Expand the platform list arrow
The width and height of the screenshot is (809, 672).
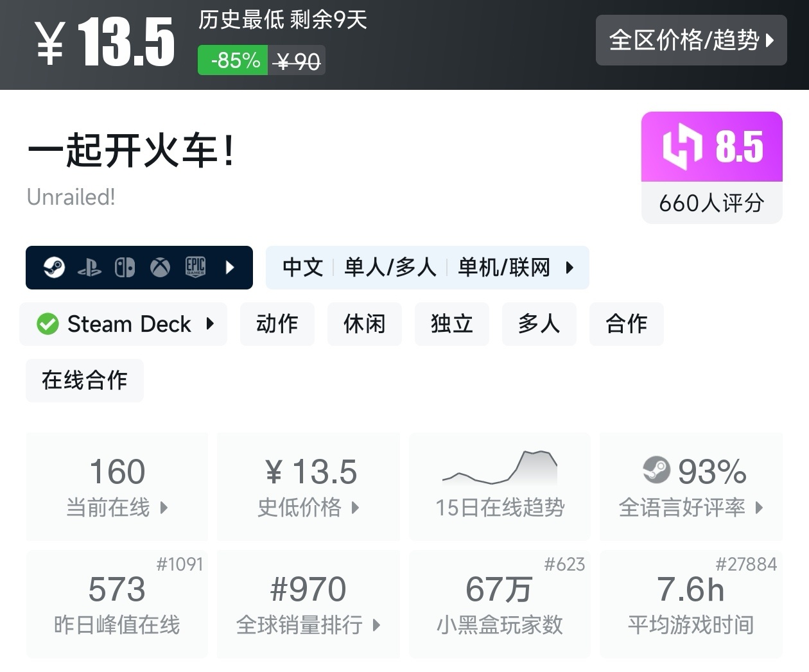click(x=231, y=267)
